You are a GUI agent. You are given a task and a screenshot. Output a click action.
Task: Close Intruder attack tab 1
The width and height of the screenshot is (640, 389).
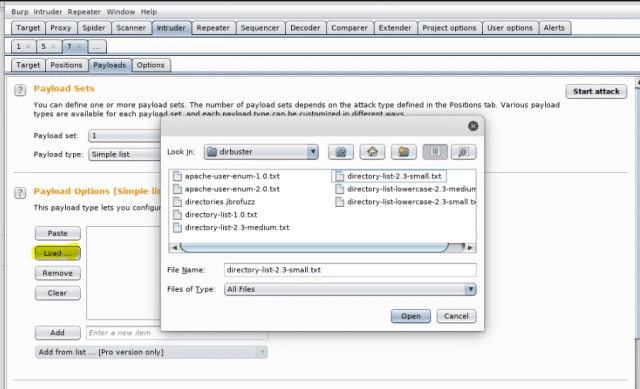[x=28, y=47]
